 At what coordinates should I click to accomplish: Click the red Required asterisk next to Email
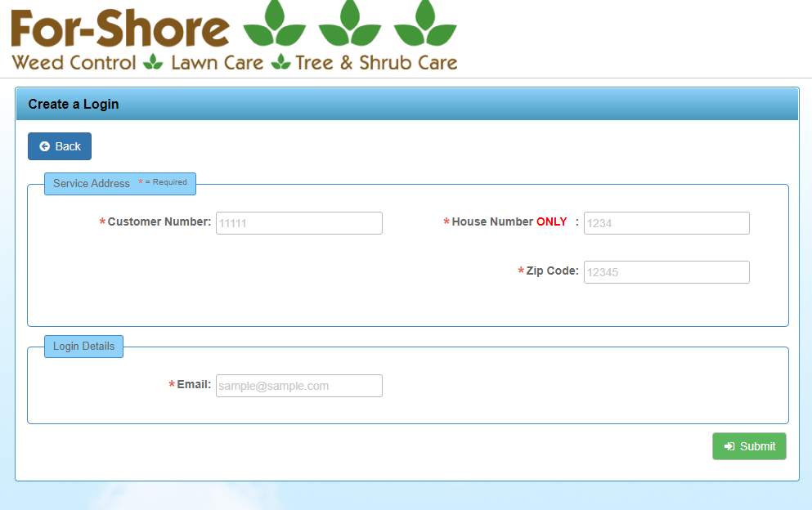coord(171,384)
